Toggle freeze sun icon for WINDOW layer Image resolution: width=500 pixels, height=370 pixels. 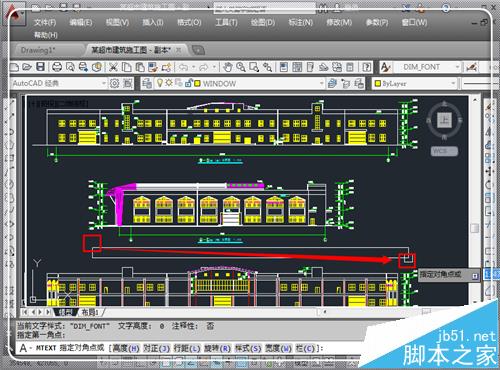[x=169, y=83]
